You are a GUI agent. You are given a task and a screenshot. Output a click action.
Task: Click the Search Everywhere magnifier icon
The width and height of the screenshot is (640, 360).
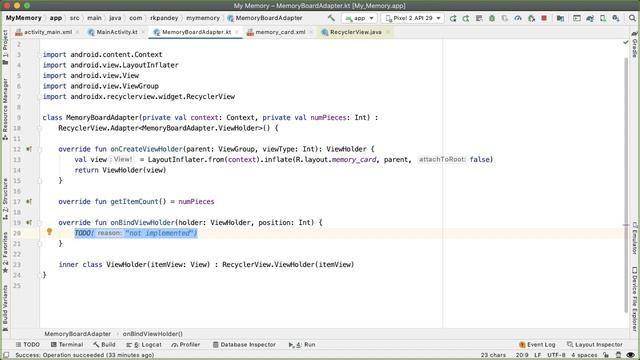(x=632, y=18)
